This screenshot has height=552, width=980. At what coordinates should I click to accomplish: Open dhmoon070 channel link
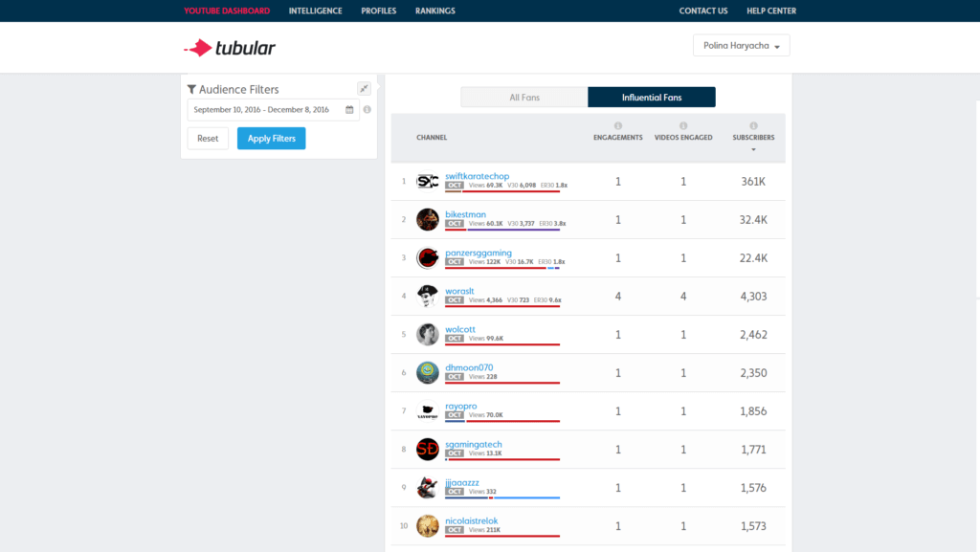click(469, 367)
